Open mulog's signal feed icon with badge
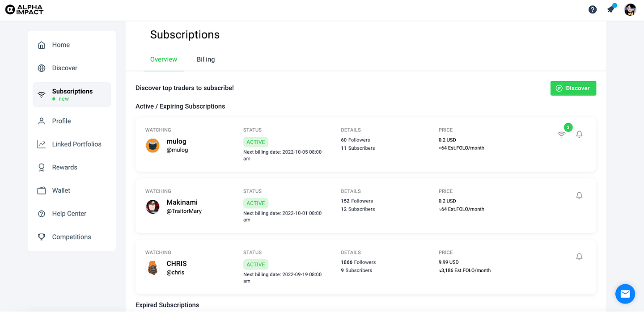Viewport: 644px width, 312px height. 562,134
